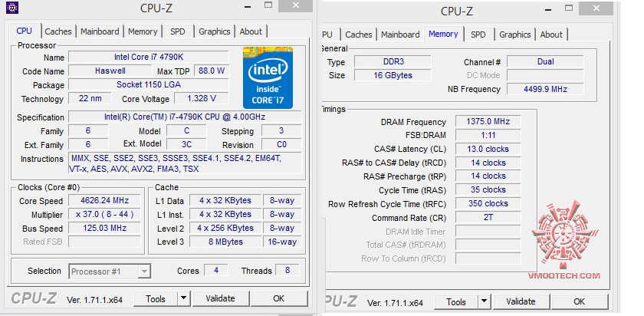This screenshot has height=316, width=644.
Task: Click the Command Rate value 2T
Action: coord(488,217)
